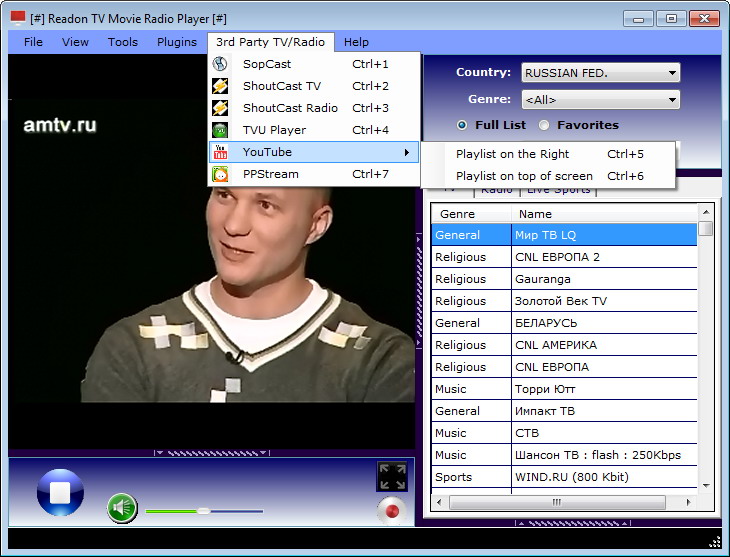730x557 pixels.
Task: Open the Country dropdown
Action: (601, 73)
